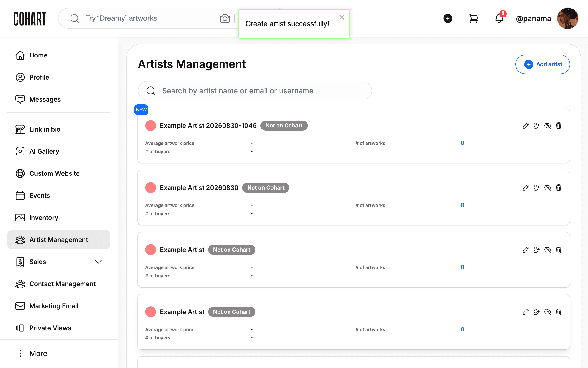Edit Example Artist 20260830-1046 with pencil icon
The width and height of the screenshot is (588, 368).
(526, 126)
